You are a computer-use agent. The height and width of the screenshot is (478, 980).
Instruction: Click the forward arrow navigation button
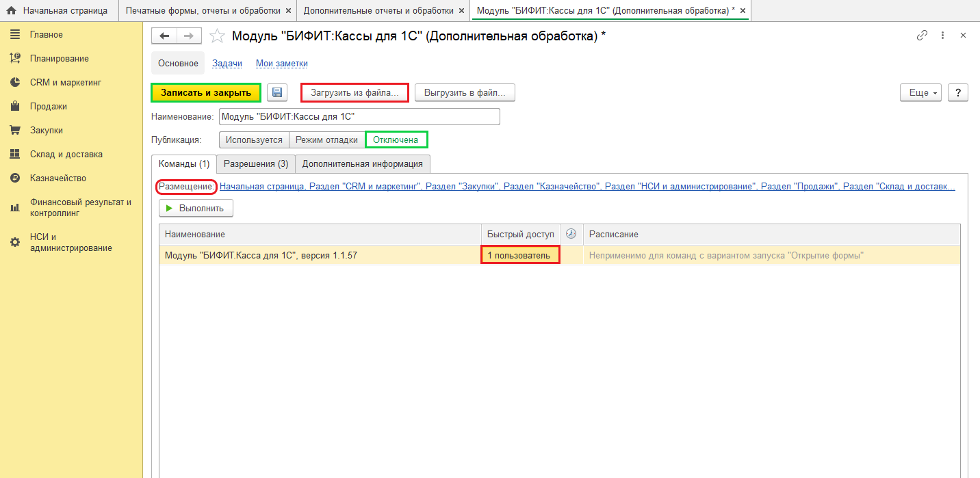click(189, 36)
